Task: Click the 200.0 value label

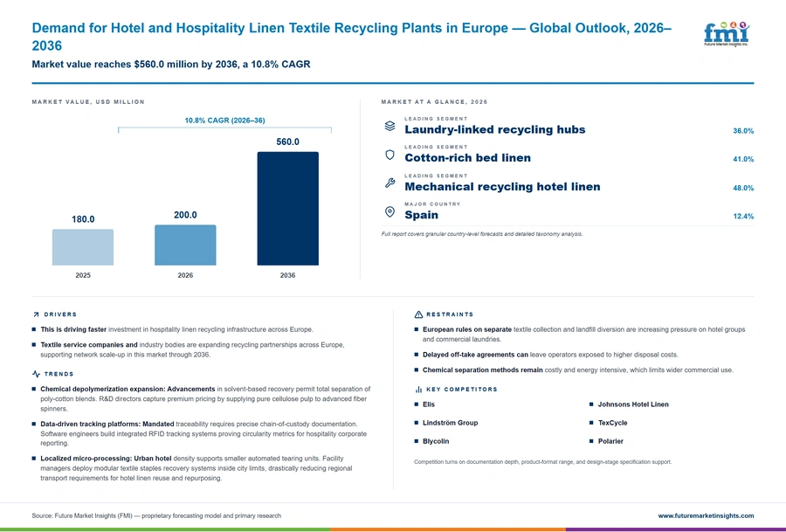Action: tap(185, 215)
